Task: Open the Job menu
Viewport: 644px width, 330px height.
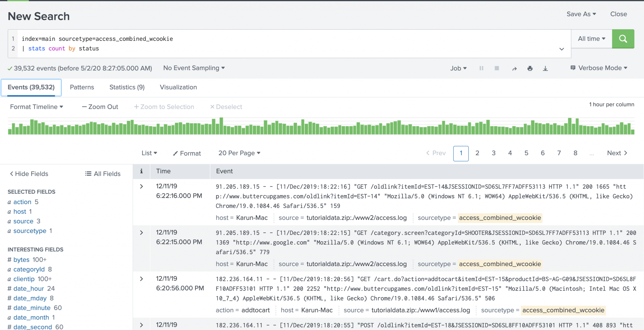Action: click(458, 68)
